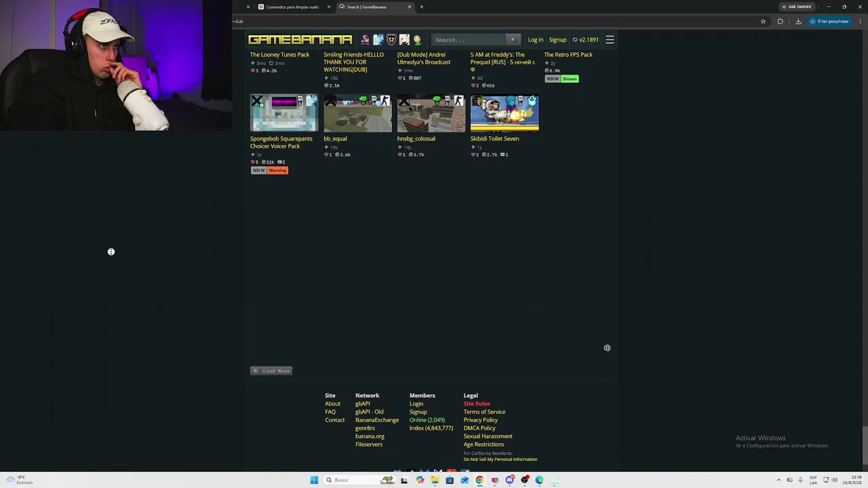The image size is (868, 488).
Task: Open the Terms of Service link
Action: [x=485, y=412]
